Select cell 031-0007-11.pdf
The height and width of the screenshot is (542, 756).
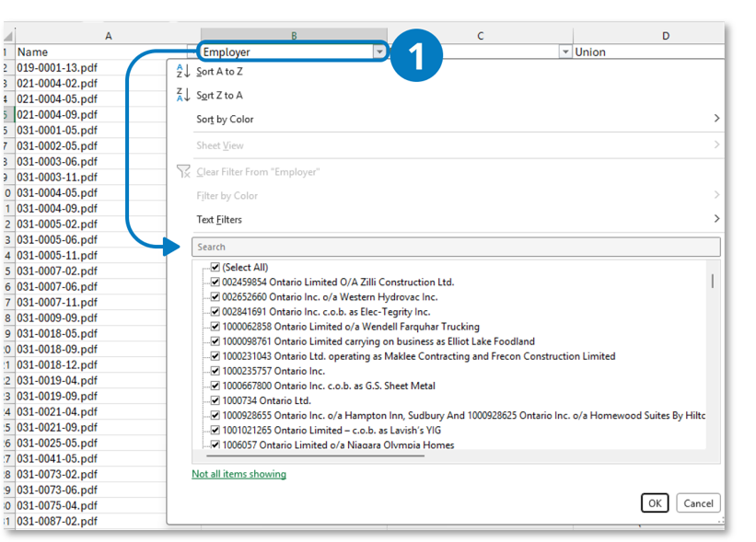coord(90,303)
